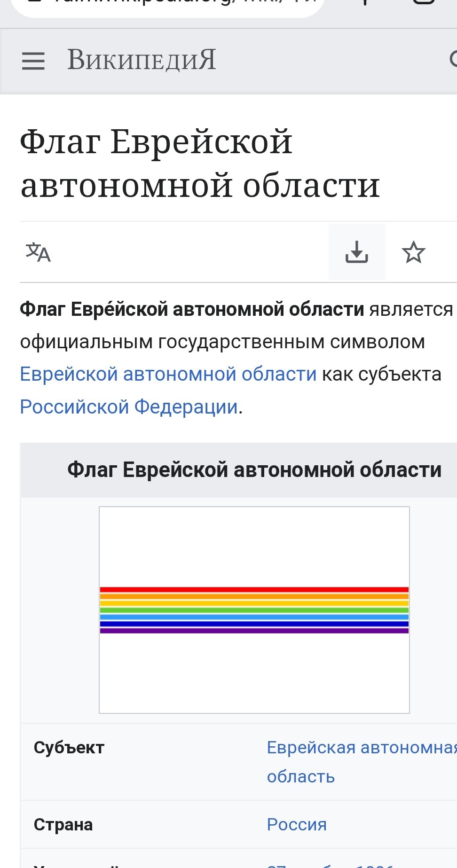Click the "Страна" row label
This screenshot has width=457, height=868.
pyautogui.click(x=63, y=824)
